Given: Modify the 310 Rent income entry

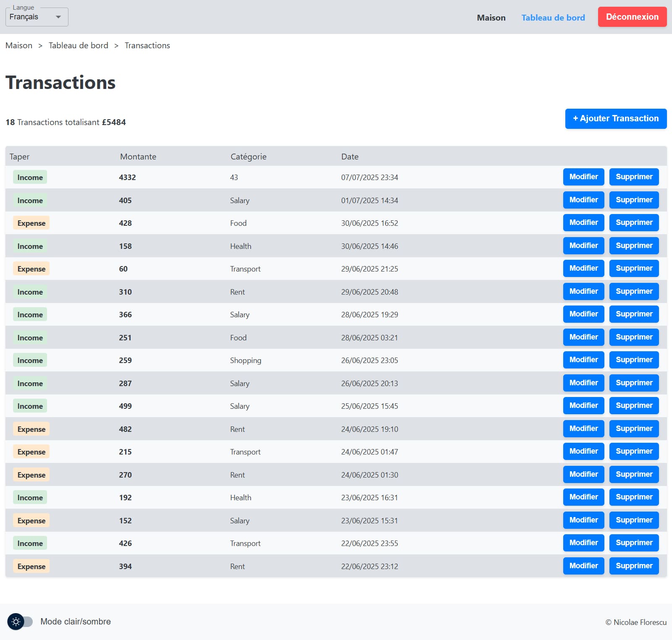Looking at the screenshot, I should [x=583, y=292].
